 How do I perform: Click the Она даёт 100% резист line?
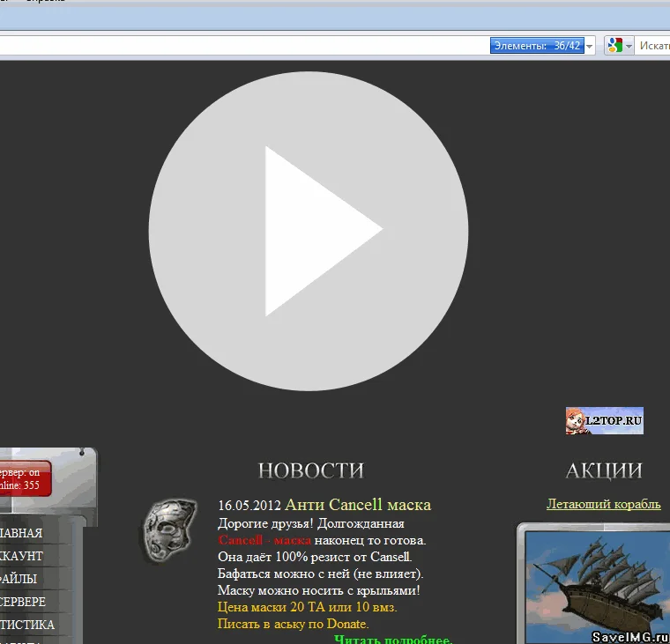[x=315, y=557]
